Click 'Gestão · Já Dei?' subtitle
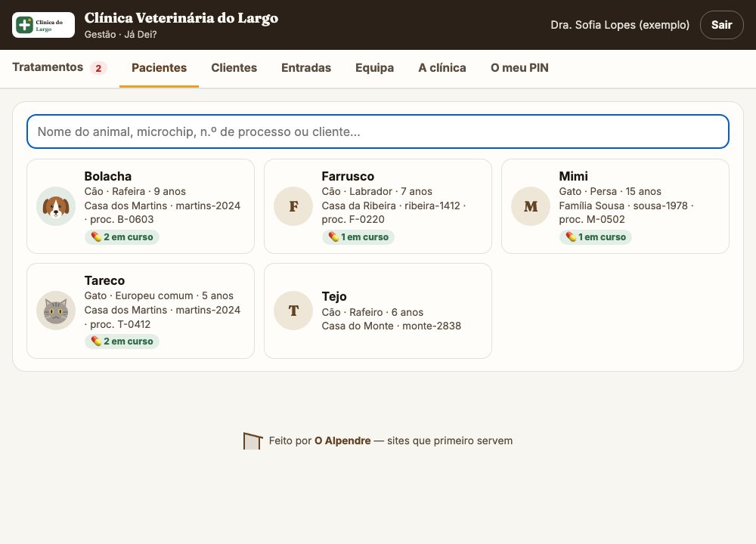Screen dimensions: 756x544 (x=120, y=34)
